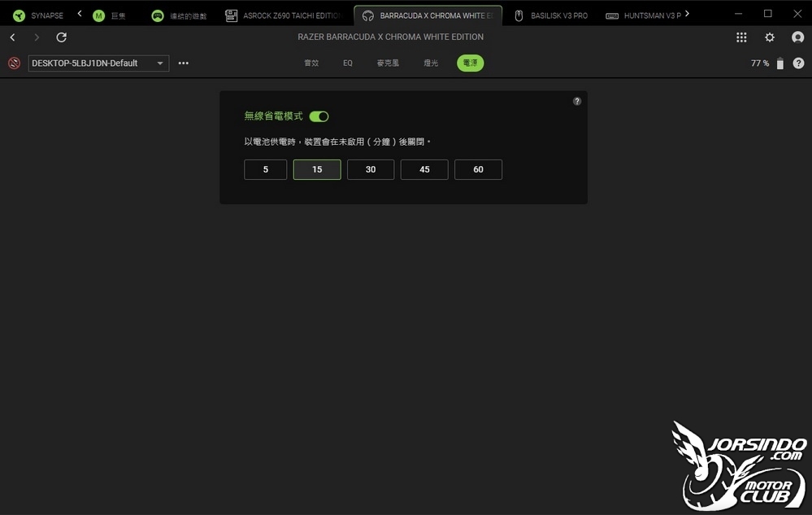Open the modules grid icon

pos(741,37)
